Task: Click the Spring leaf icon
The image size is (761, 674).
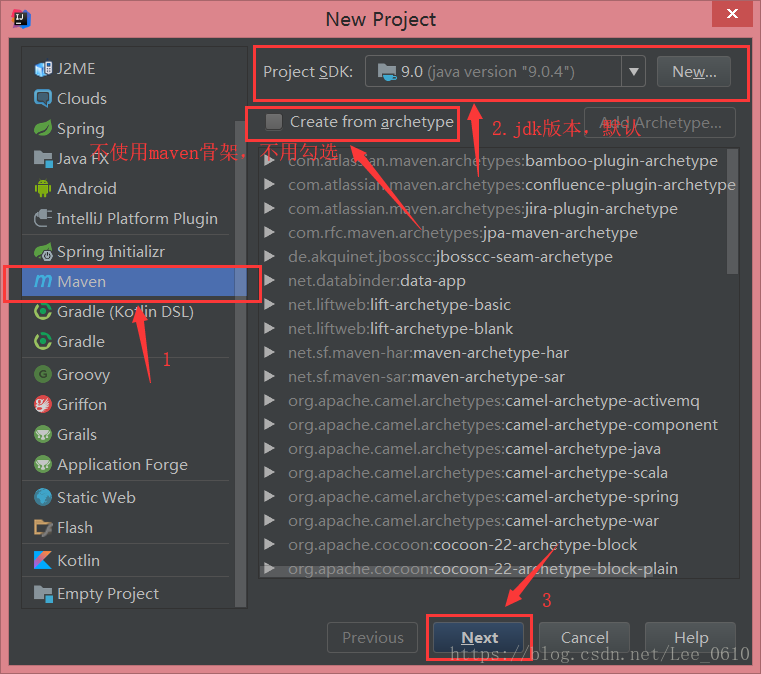Action: point(43,129)
